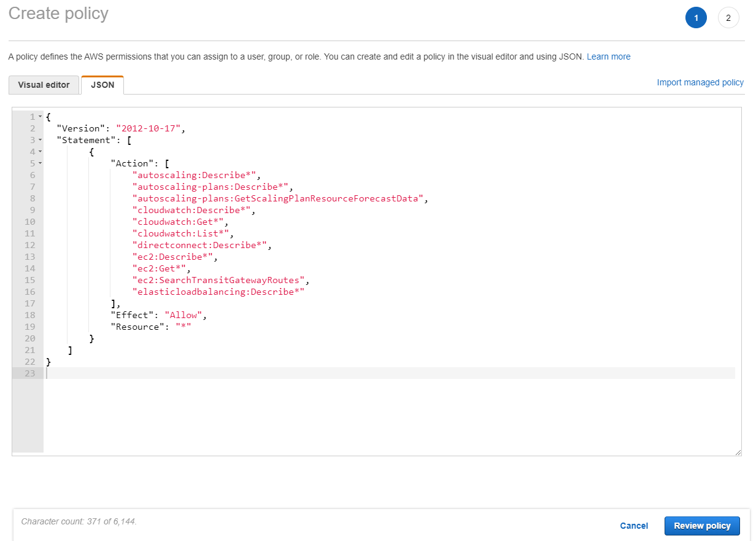The width and height of the screenshot is (756, 541).
Task: Click the "ec2:Describe*" action text
Action: pos(172,257)
